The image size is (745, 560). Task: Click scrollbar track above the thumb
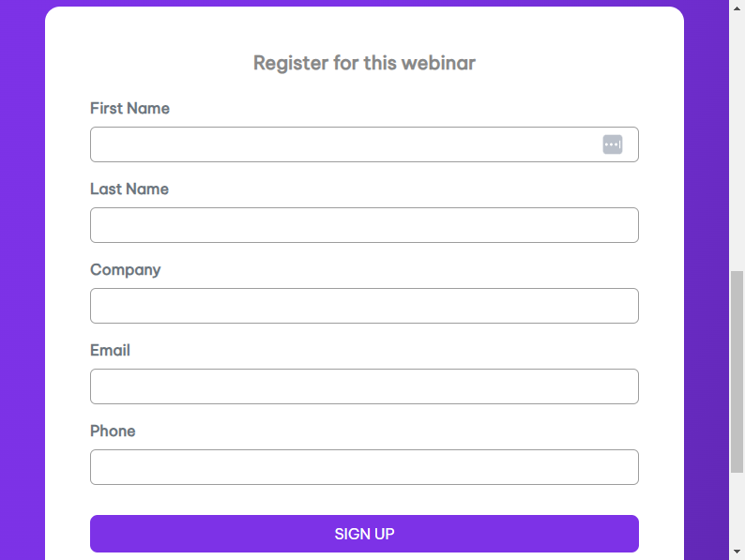click(x=737, y=143)
